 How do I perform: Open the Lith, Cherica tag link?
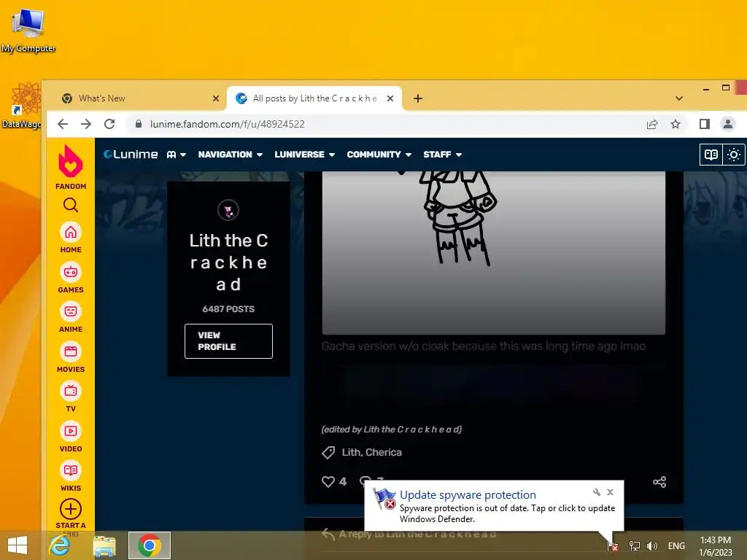[371, 452]
